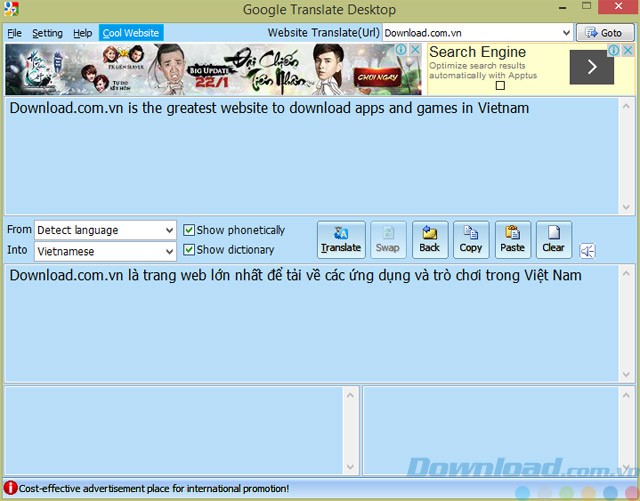
Task: Click the Translate button
Action: coord(341,240)
